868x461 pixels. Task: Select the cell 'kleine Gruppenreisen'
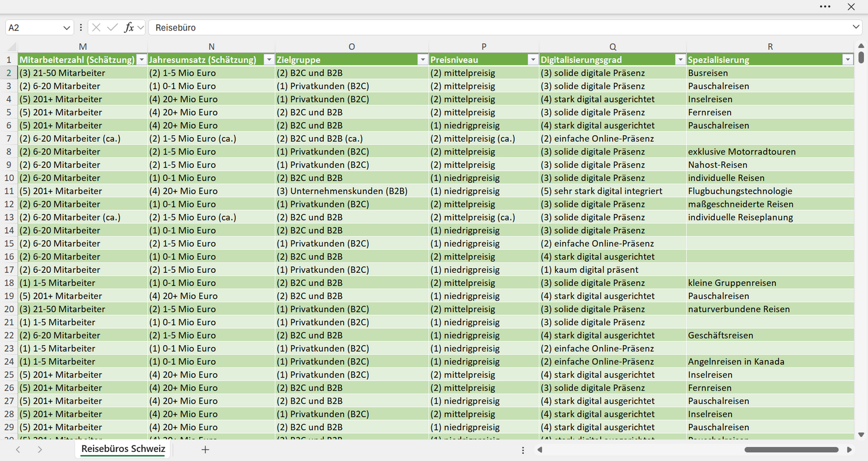point(770,283)
